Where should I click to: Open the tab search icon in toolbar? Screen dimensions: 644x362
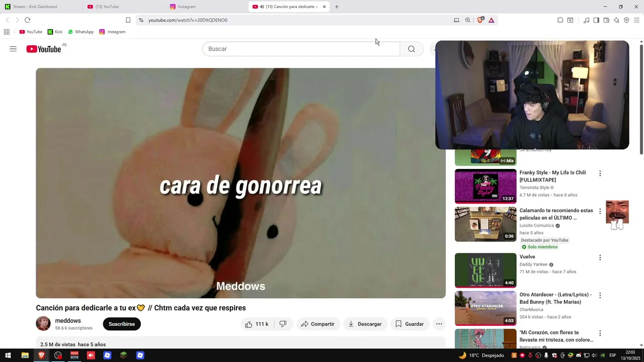(x=570, y=20)
